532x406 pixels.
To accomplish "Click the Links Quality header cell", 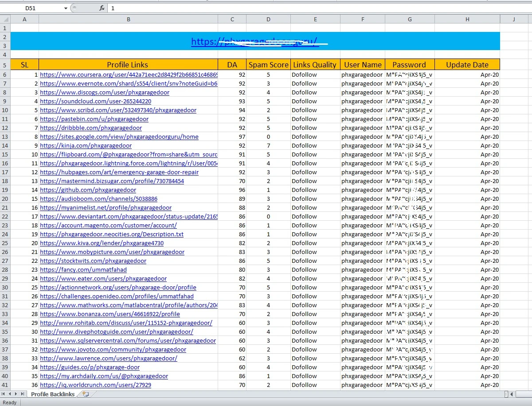I will tap(315, 65).
